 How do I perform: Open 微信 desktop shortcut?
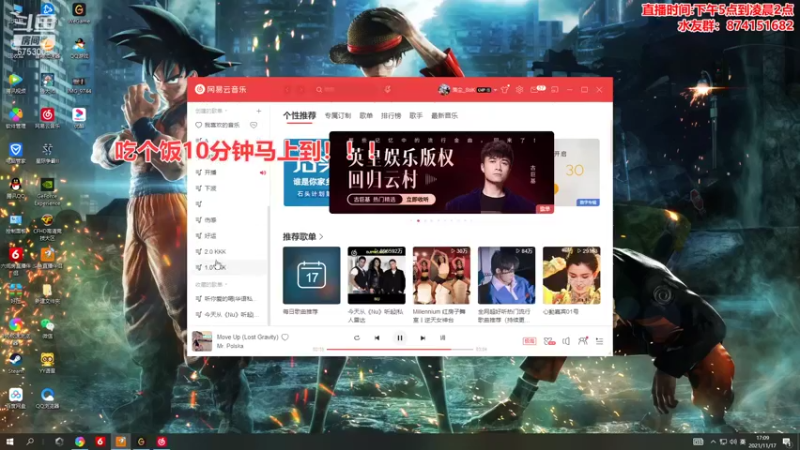tap(47, 328)
